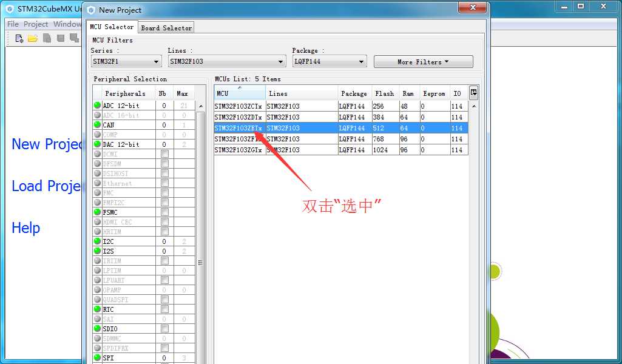Click the Nb value for CAN
The height and width of the screenshot is (364, 622).
(x=164, y=125)
